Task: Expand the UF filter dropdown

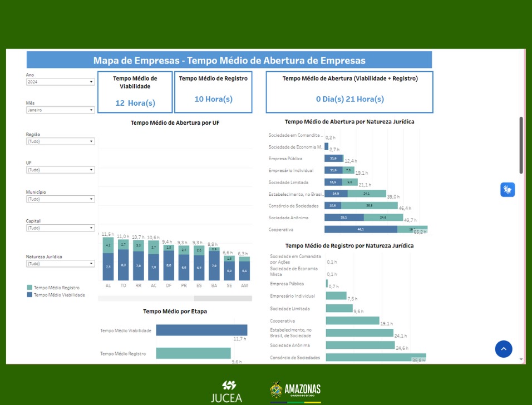Action: [x=60, y=170]
